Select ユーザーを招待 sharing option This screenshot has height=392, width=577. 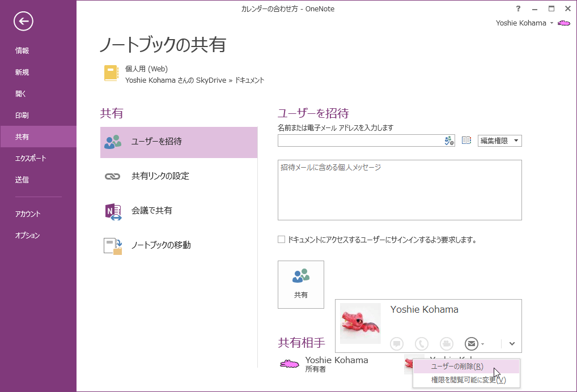coord(179,142)
